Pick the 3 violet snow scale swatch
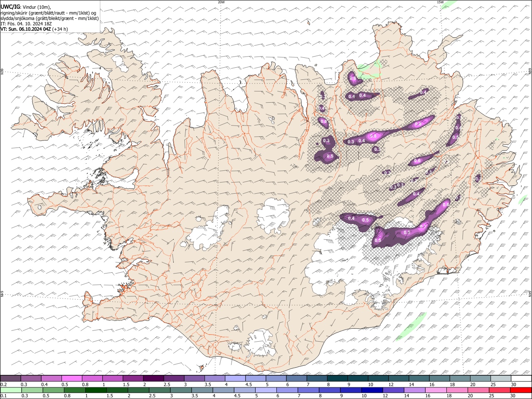The image size is (532, 399). tap(194, 379)
